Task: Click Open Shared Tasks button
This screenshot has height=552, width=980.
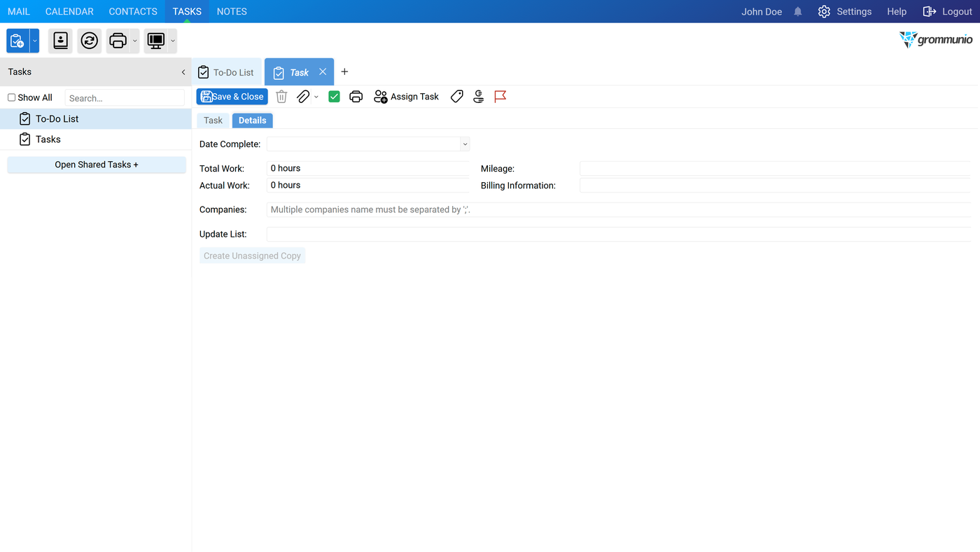Action: pyautogui.click(x=97, y=165)
